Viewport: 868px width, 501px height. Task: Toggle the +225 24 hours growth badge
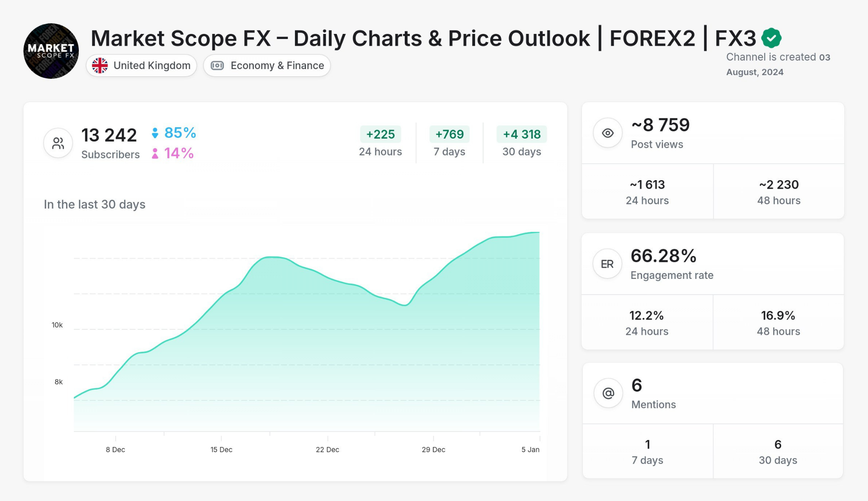[381, 134]
